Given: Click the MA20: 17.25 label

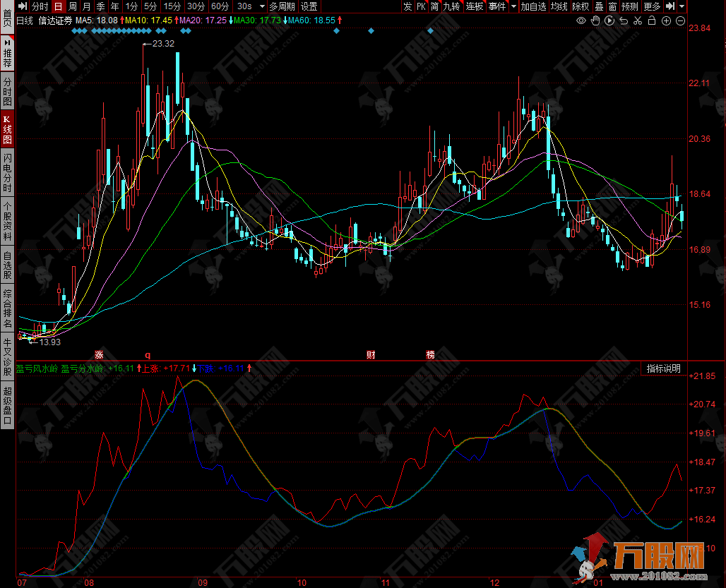Looking at the screenshot, I should click(203, 20).
